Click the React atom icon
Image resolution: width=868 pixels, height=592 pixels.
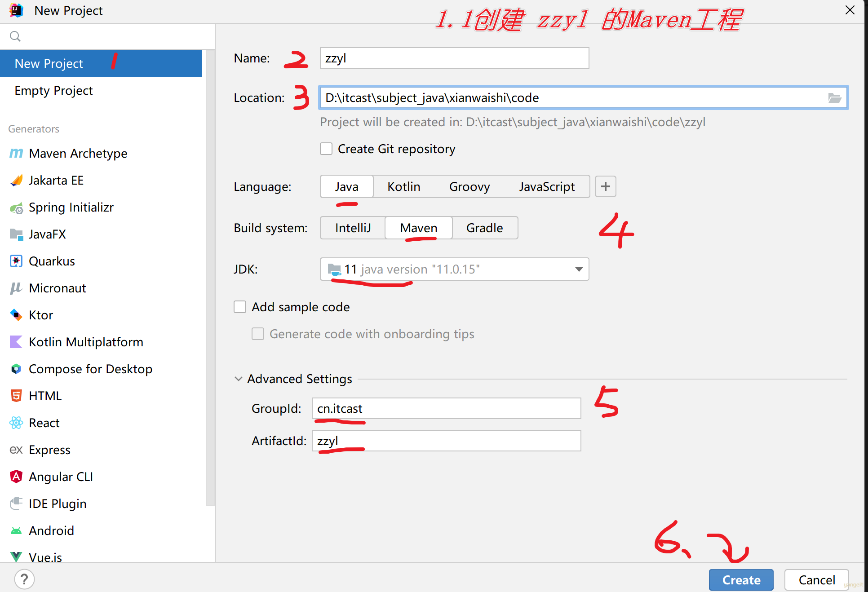16,423
